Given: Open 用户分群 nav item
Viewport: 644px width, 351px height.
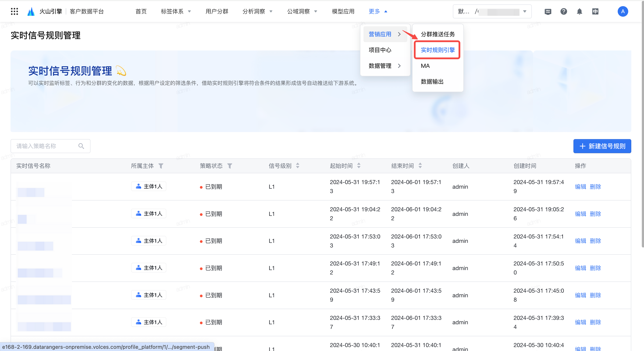Looking at the screenshot, I should [217, 11].
